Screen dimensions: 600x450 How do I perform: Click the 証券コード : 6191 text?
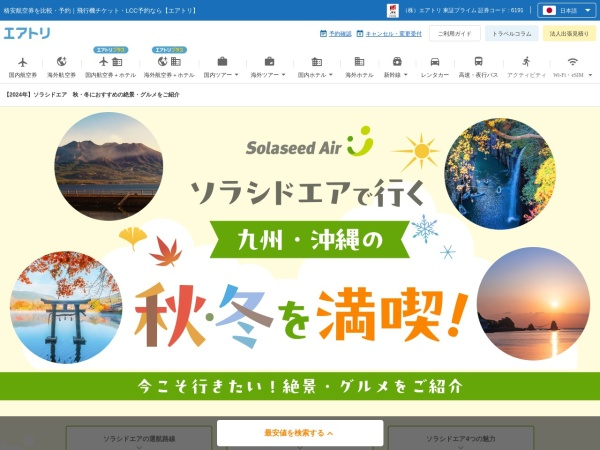click(x=502, y=10)
